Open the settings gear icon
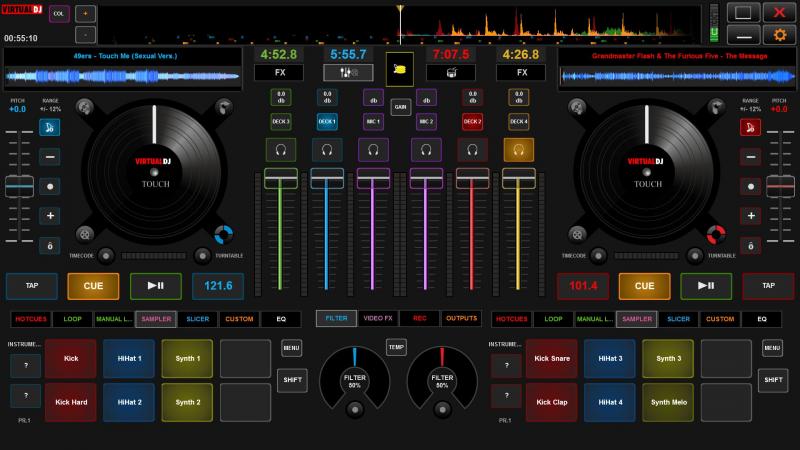Image resolution: width=800 pixels, height=450 pixels. tap(773, 35)
